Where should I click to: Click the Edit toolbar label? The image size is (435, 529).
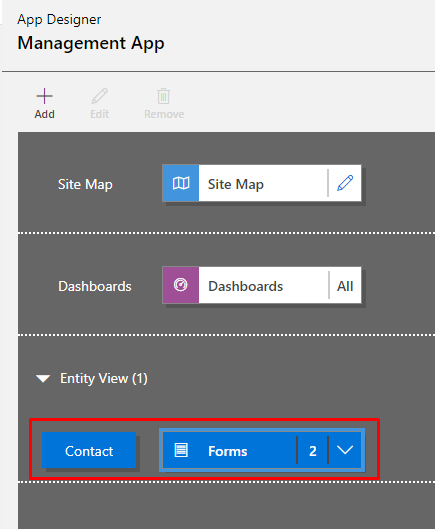pyautogui.click(x=100, y=114)
